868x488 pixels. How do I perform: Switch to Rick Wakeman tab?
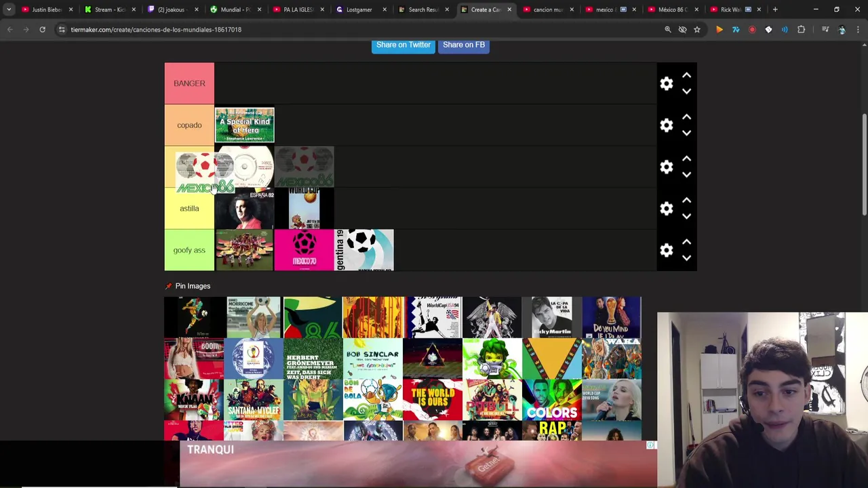(x=736, y=9)
